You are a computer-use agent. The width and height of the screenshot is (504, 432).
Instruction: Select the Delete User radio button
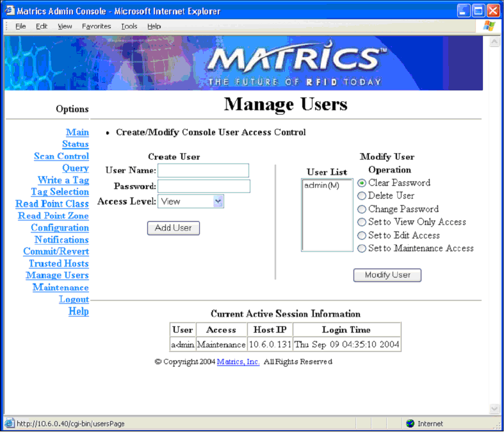362,195
